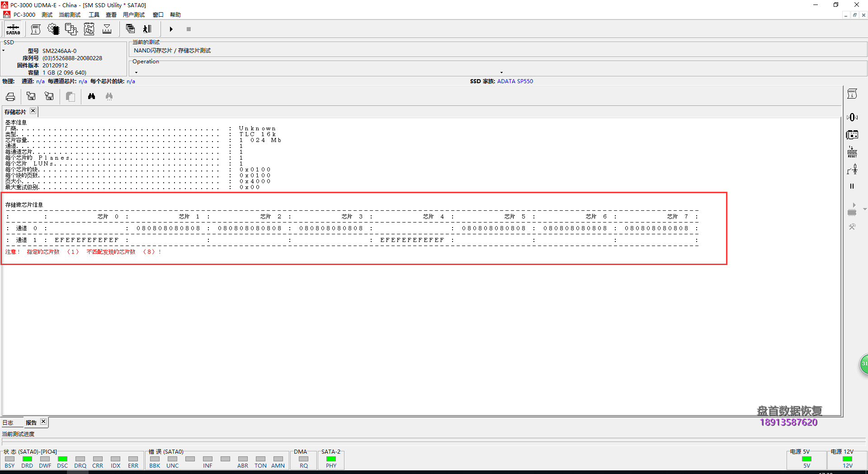
Task: Click the pause icon in sidebar
Action: 852,186
